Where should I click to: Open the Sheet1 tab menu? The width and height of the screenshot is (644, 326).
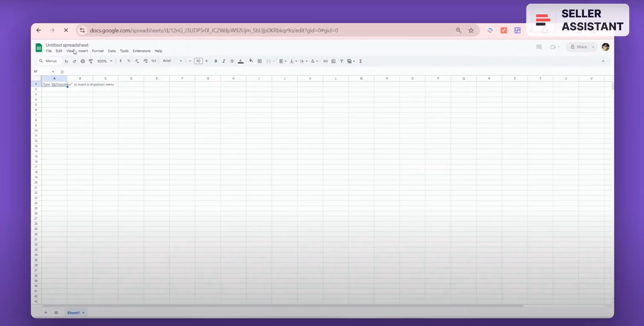click(83, 313)
